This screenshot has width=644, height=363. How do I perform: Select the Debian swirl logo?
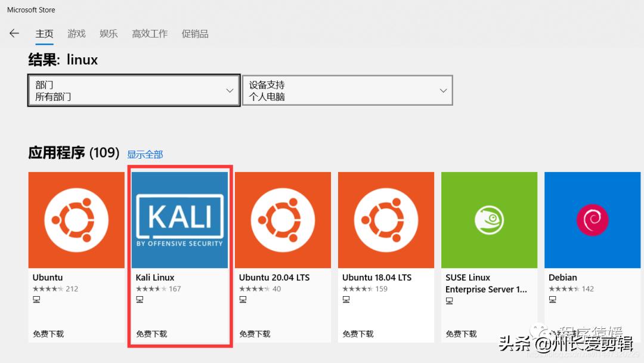point(592,219)
